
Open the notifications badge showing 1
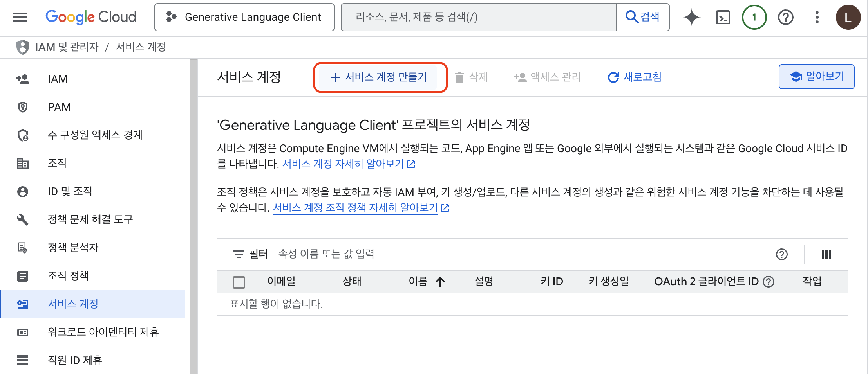754,17
